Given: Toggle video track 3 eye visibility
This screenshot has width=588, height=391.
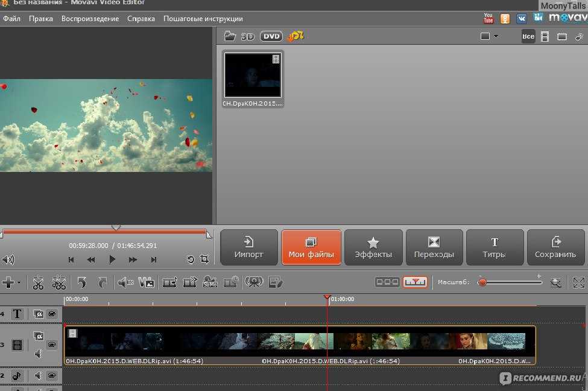Looking at the screenshot, I should click(x=52, y=344).
